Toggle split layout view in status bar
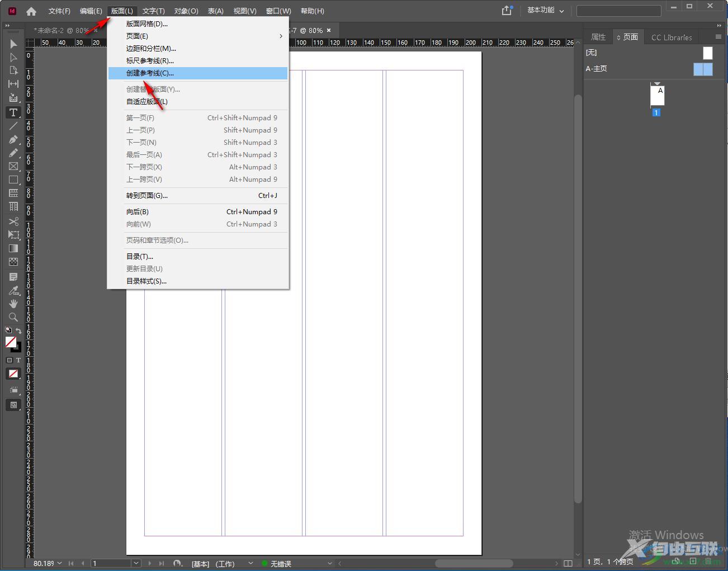Viewport: 728px width, 571px height. click(x=568, y=563)
